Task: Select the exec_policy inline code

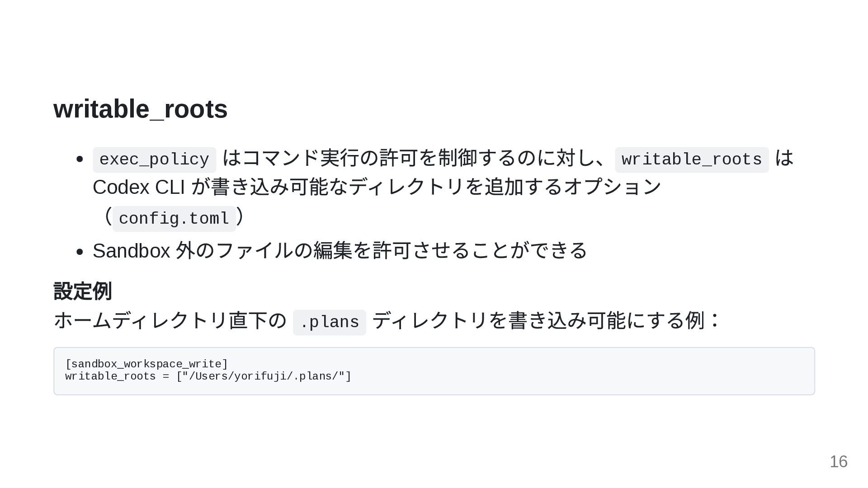Action: [x=154, y=160]
